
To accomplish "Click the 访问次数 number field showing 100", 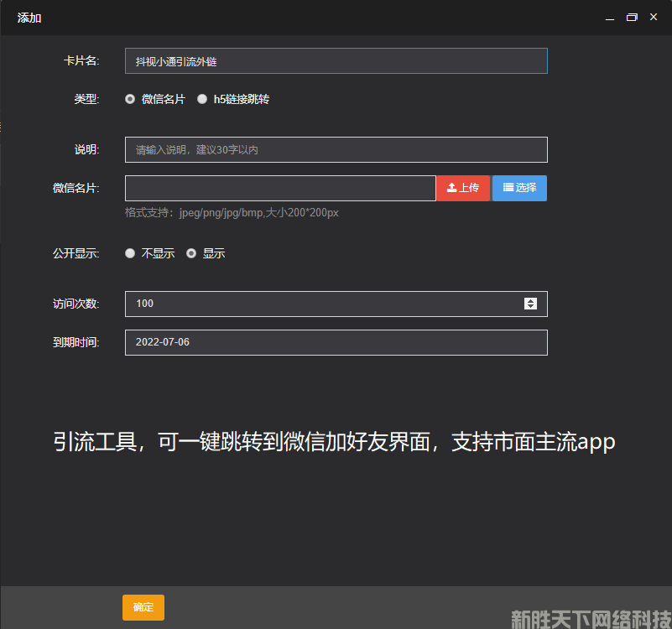I will pyautogui.click(x=319, y=304).
